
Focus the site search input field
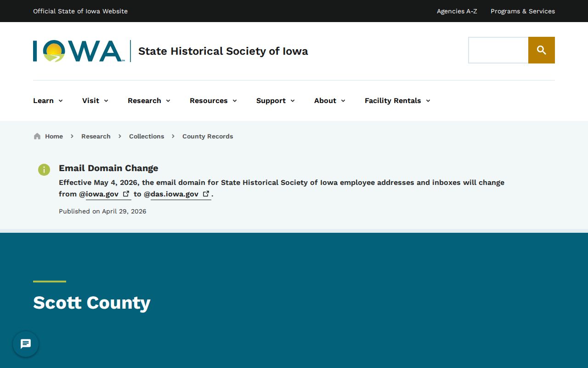pyautogui.click(x=498, y=50)
